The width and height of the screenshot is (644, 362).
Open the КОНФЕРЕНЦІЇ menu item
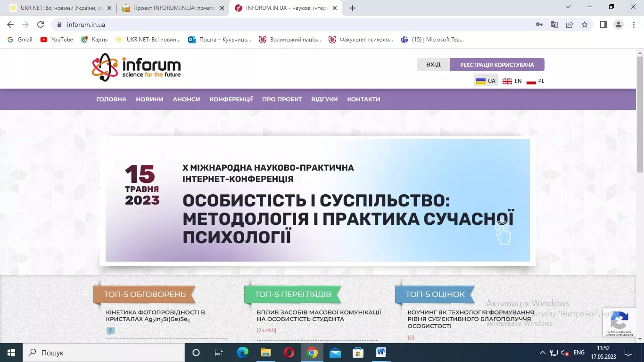pos(231,99)
